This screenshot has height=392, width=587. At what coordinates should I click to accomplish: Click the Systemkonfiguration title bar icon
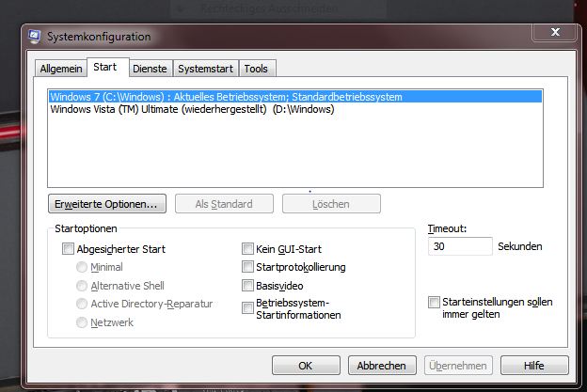pos(34,37)
